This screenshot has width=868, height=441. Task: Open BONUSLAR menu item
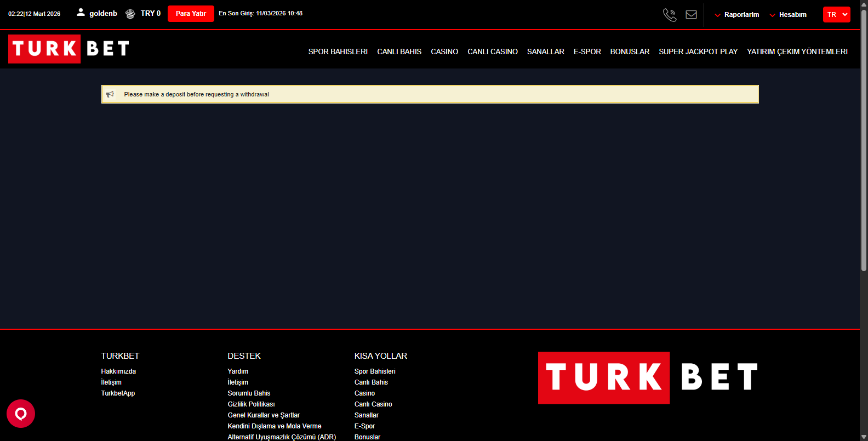630,51
